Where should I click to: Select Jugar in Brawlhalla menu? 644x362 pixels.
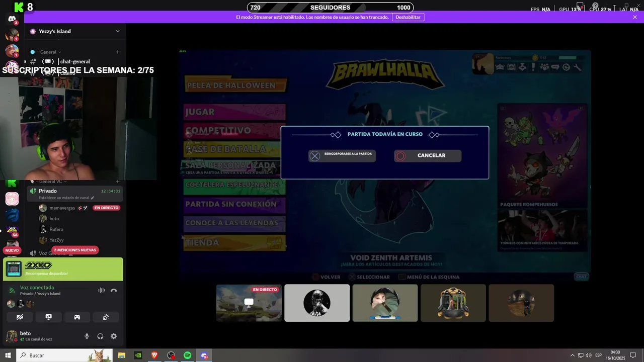[x=235, y=112]
